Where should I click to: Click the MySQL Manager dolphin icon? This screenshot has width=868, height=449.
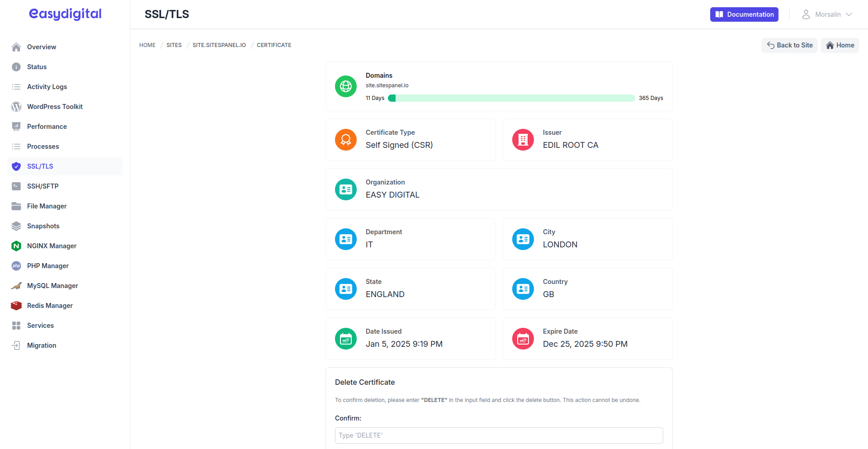[x=16, y=286]
